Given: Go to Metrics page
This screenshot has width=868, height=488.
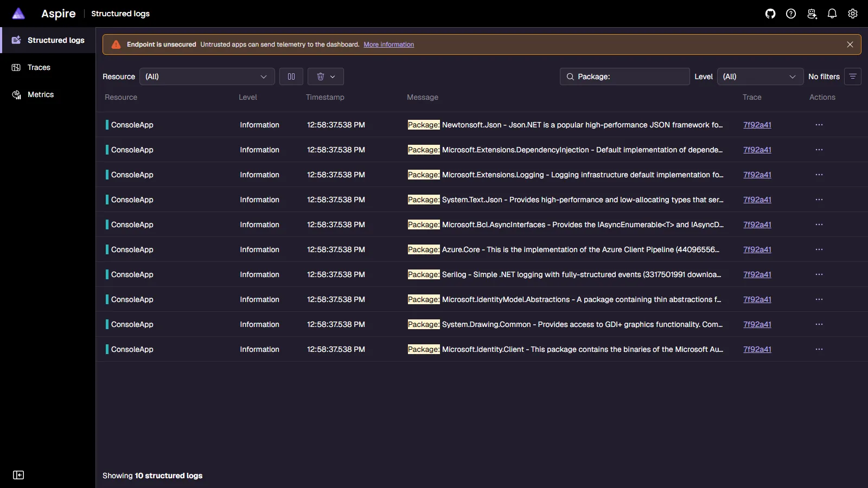Looking at the screenshot, I should click(48, 94).
